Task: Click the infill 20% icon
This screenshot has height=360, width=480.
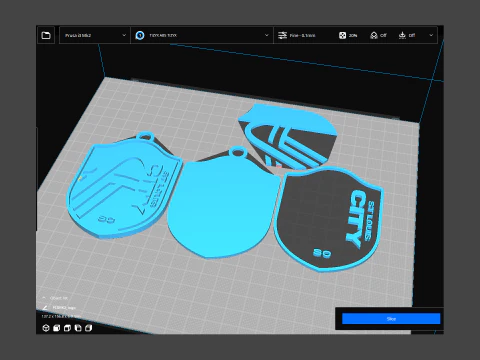Action: coord(342,35)
